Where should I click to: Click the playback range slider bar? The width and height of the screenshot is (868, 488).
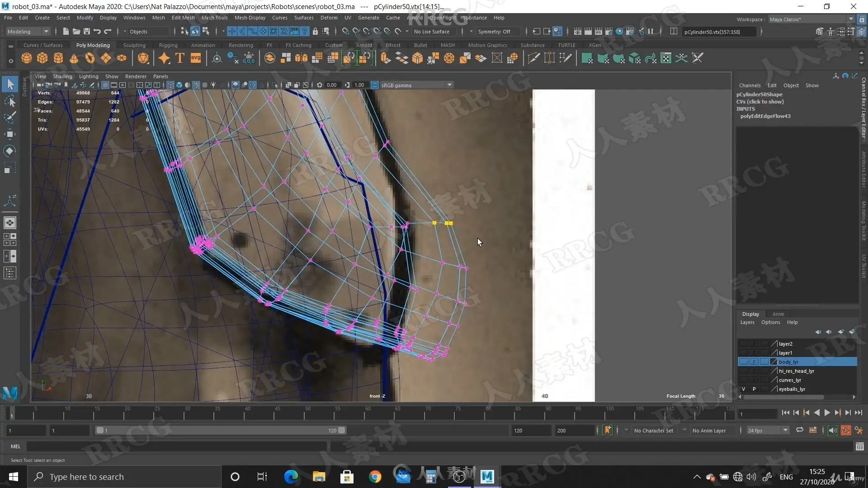click(x=220, y=431)
